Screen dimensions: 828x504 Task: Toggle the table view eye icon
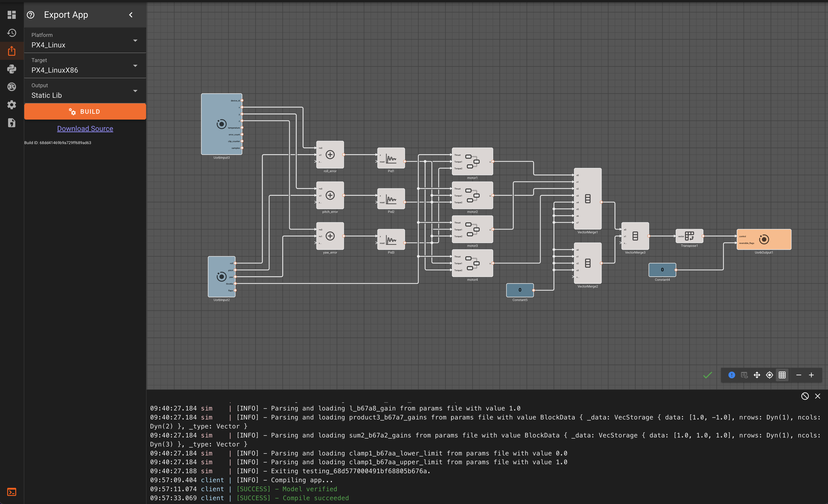coord(744,375)
